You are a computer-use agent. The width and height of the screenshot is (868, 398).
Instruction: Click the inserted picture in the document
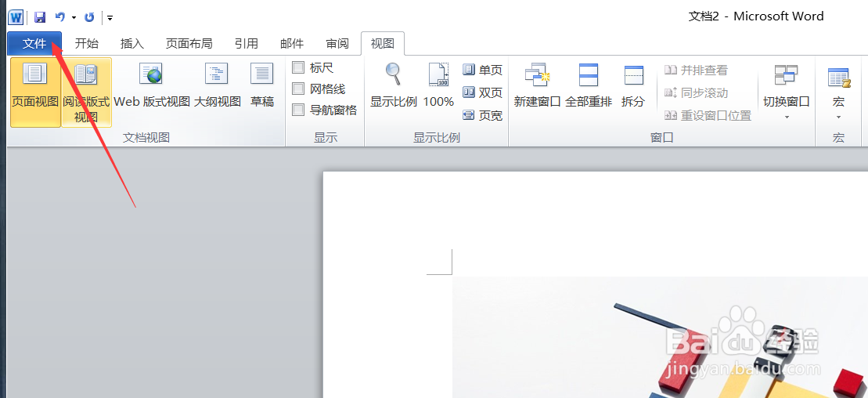[660, 337]
